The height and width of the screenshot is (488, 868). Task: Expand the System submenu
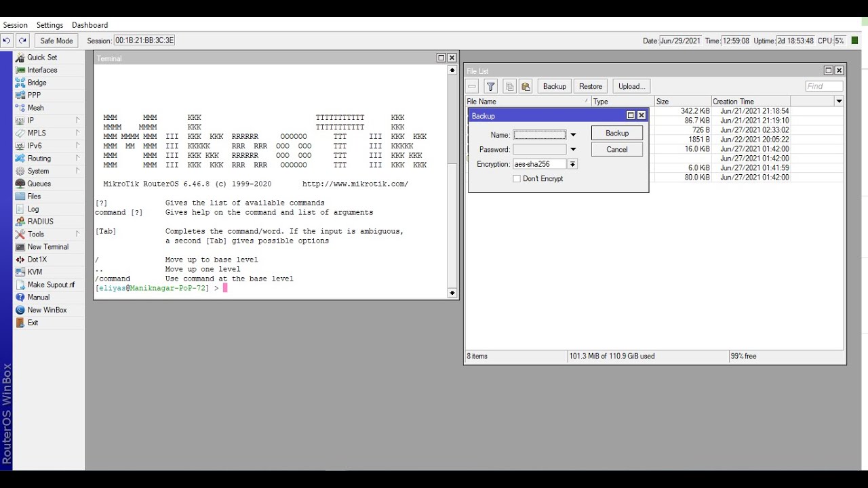click(47, 171)
